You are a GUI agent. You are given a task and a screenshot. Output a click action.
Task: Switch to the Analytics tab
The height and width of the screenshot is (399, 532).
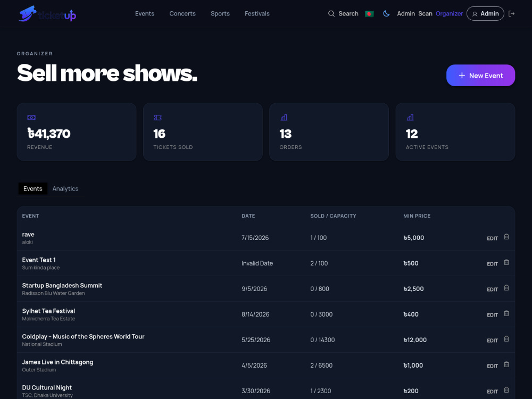(65, 189)
